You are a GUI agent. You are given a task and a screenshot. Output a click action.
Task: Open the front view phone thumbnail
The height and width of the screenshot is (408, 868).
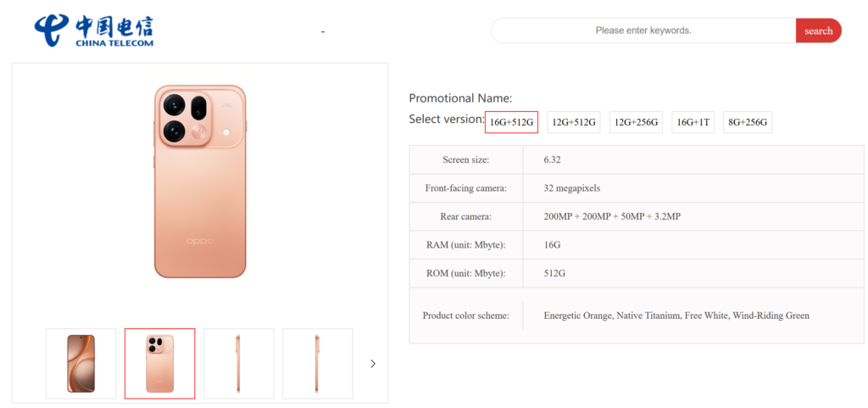pyautogui.click(x=81, y=364)
